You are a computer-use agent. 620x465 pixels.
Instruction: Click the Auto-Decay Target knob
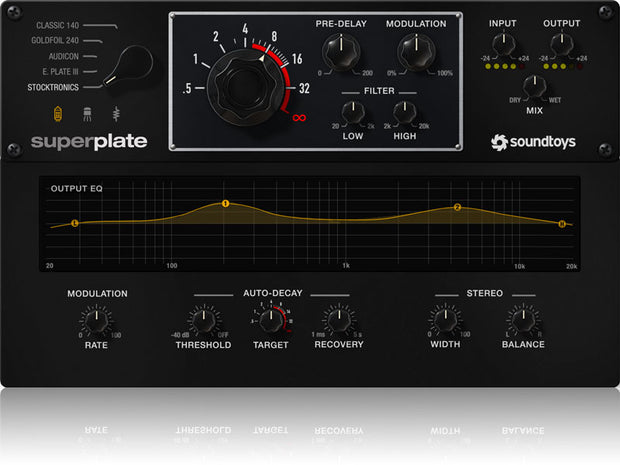pos(271,320)
